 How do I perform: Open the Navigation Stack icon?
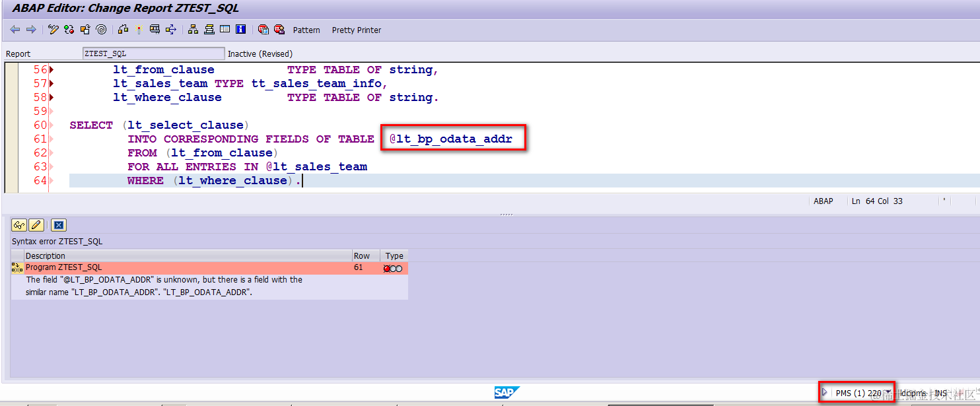pyautogui.click(x=209, y=30)
